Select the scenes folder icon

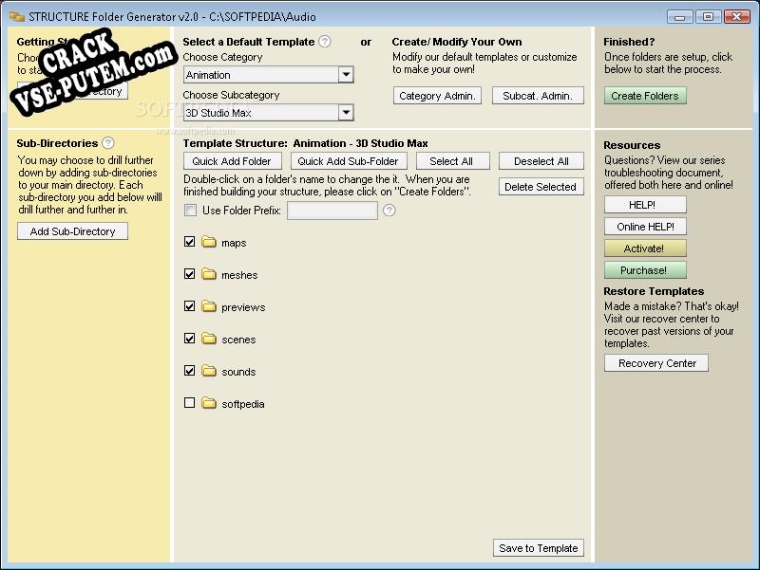pos(209,339)
